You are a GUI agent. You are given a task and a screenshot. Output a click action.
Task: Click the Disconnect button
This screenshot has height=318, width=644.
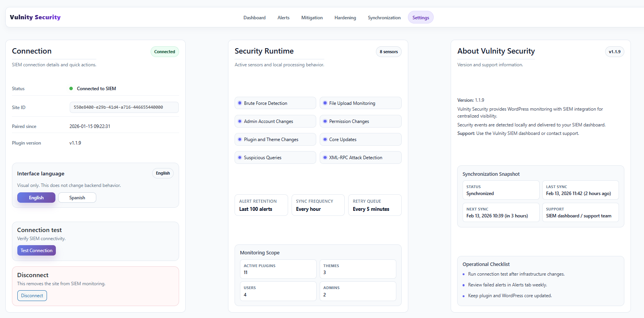pyautogui.click(x=32, y=296)
